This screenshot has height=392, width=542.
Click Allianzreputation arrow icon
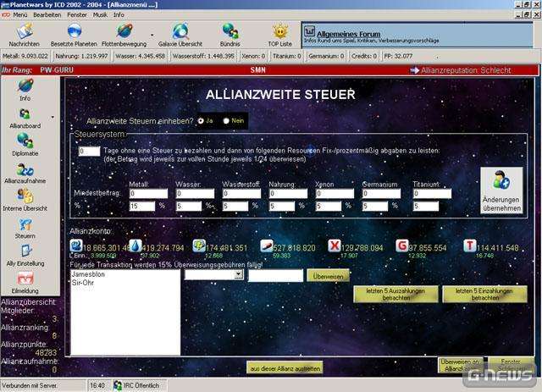pos(414,70)
